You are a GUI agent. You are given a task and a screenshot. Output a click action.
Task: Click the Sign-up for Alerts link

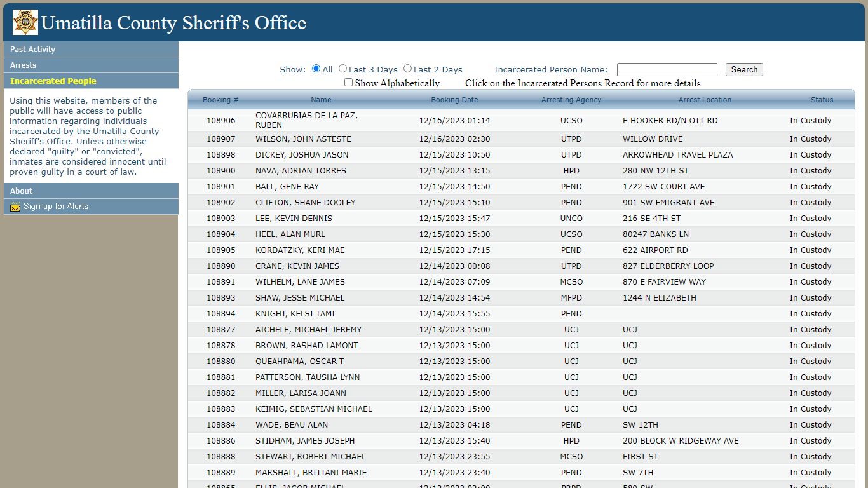point(56,207)
